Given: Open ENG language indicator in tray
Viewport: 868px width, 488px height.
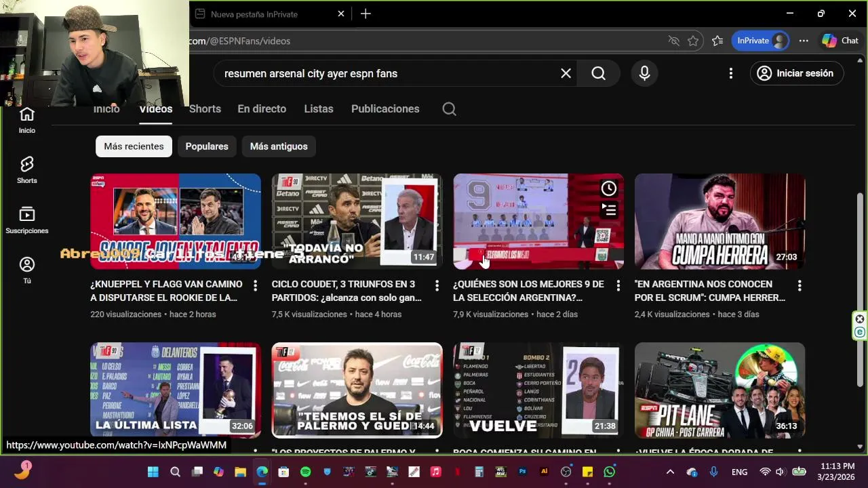Looking at the screenshot, I should [739, 472].
